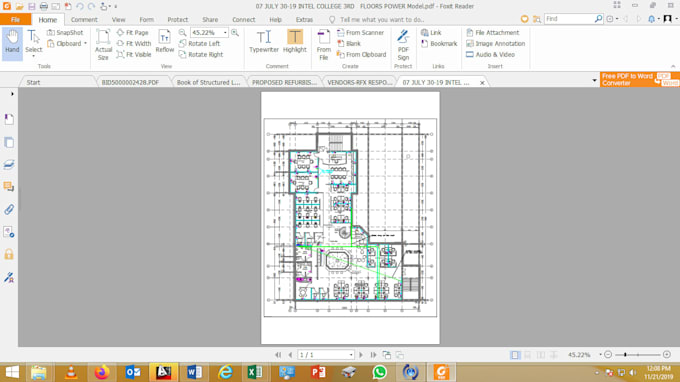Open the bookmarks sidebar panel
Viewport: 680px width, 382px height.
point(9,119)
